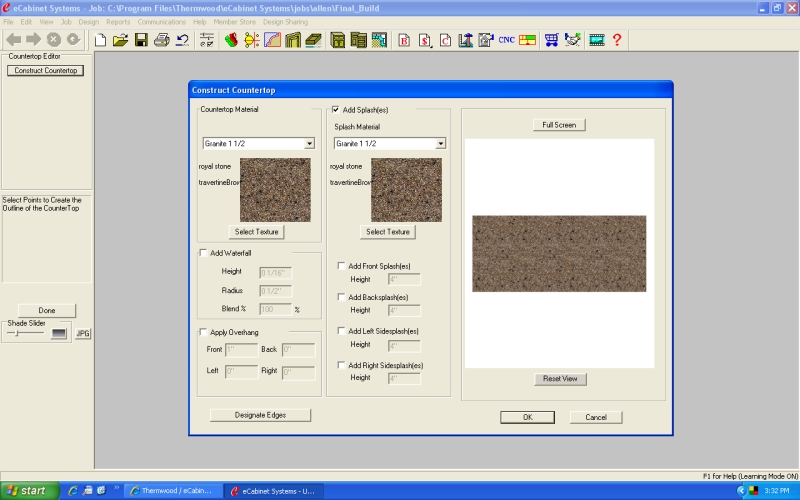This screenshot has width=800, height=500.
Task: Click the Overhang Front input field
Action: [x=241, y=350]
